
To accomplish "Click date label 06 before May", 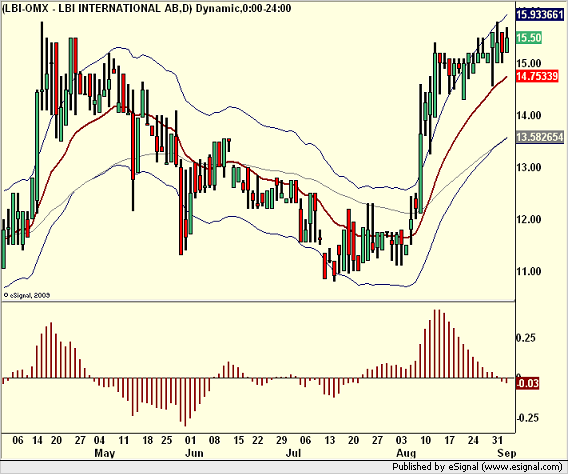I will (x=18, y=440).
